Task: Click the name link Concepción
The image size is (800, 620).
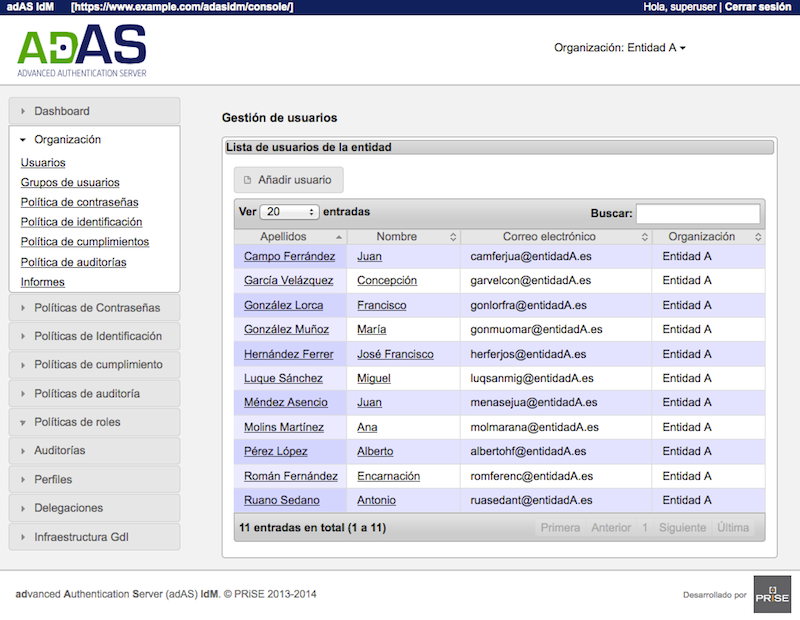Action: coord(387,280)
